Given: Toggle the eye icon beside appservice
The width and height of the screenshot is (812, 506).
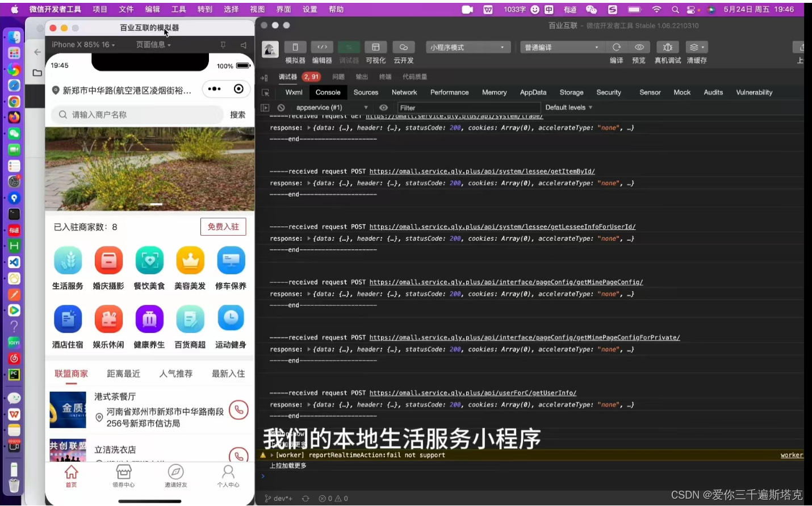Looking at the screenshot, I should [x=383, y=107].
